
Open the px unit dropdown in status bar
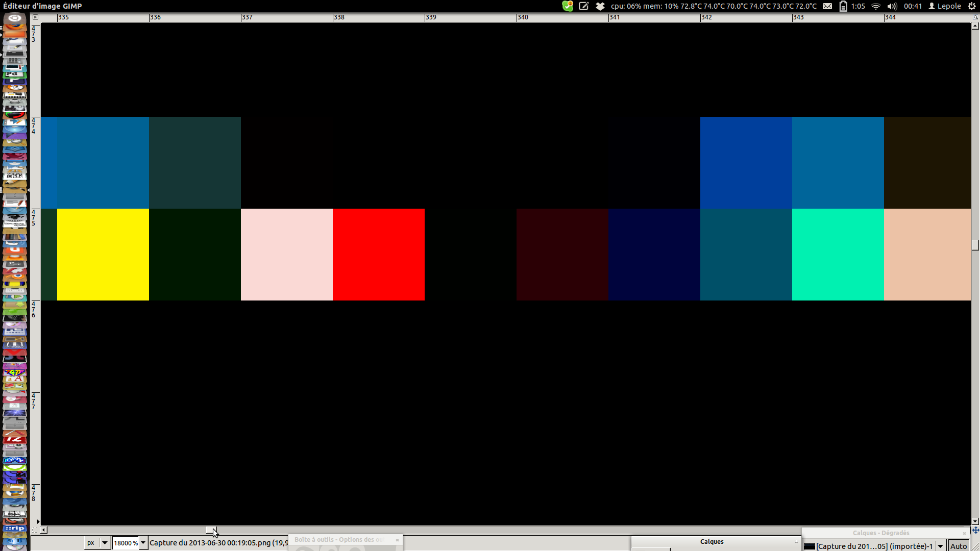point(104,543)
